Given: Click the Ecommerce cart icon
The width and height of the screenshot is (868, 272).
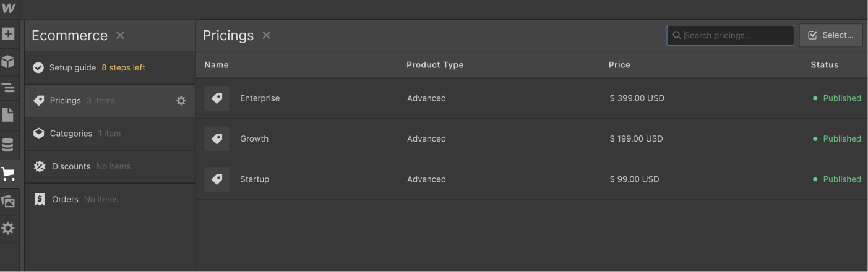Looking at the screenshot, I should pos(8,174).
